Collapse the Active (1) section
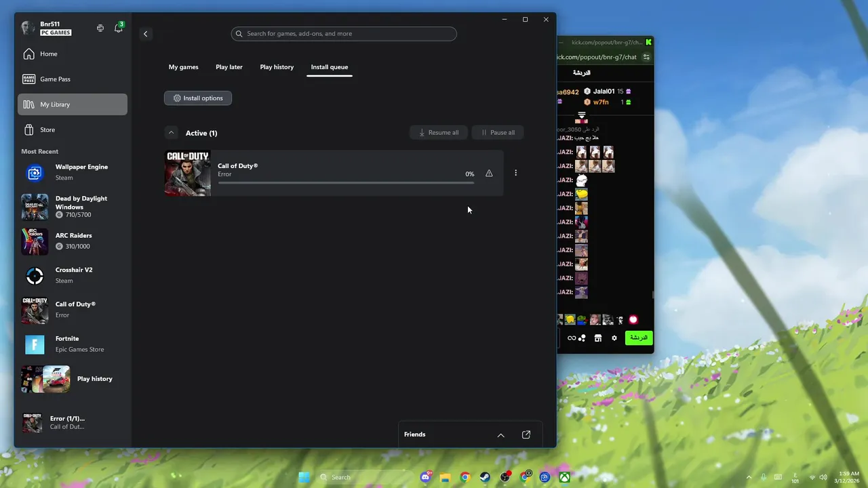868x488 pixels. pyautogui.click(x=171, y=133)
